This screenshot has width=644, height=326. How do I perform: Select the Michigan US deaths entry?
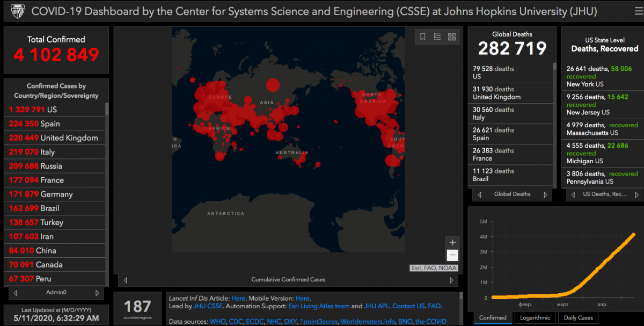[602, 153]
